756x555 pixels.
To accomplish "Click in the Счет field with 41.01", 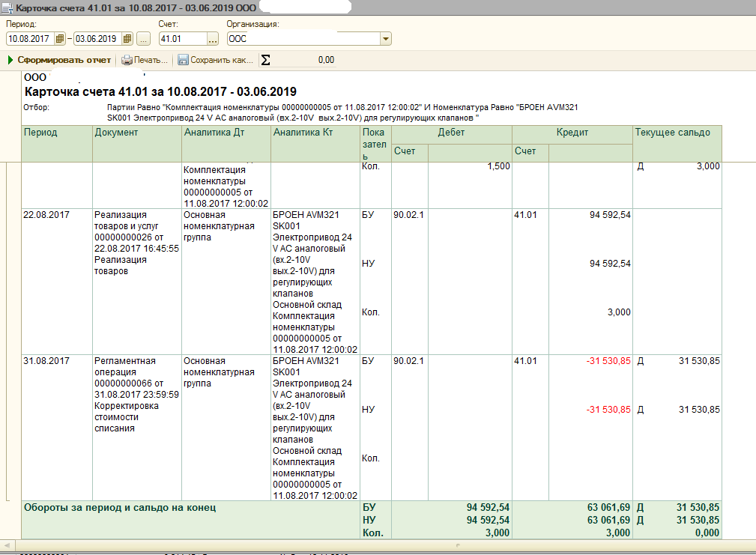I will (x=181, y=39).
